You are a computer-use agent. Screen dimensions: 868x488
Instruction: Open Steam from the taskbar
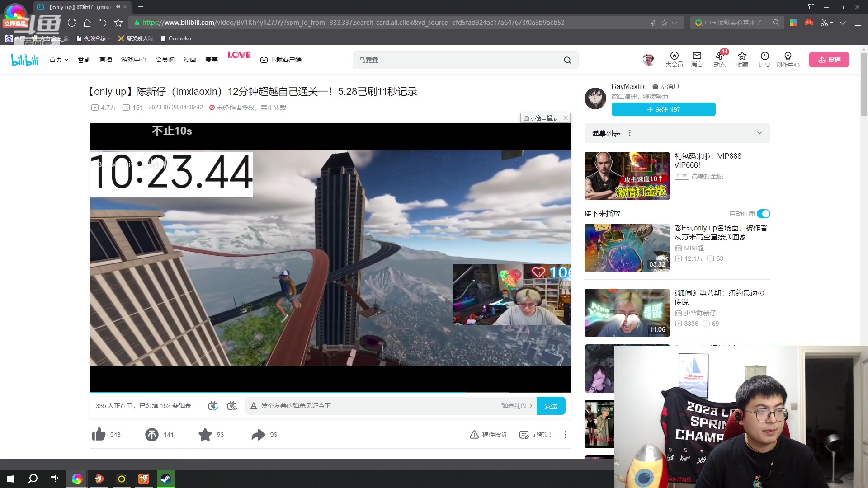pyautogui.click(x=165, y=479)
